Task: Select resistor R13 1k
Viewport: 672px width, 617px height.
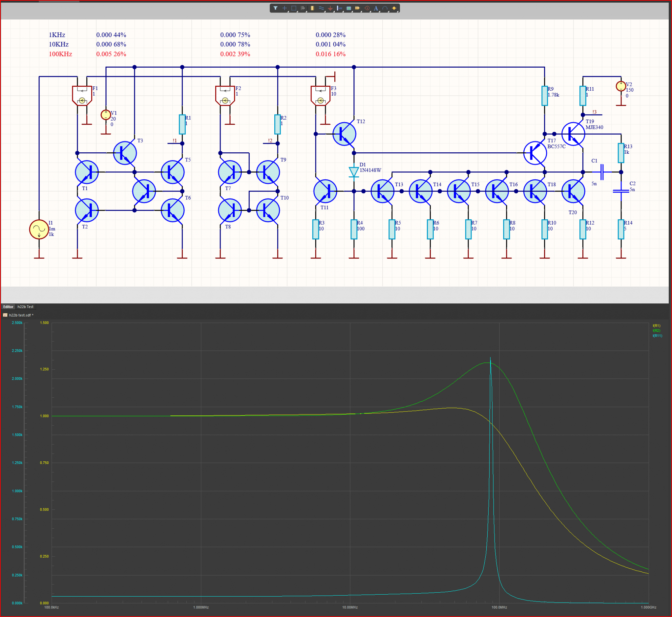Action: (x=620, y=153)
